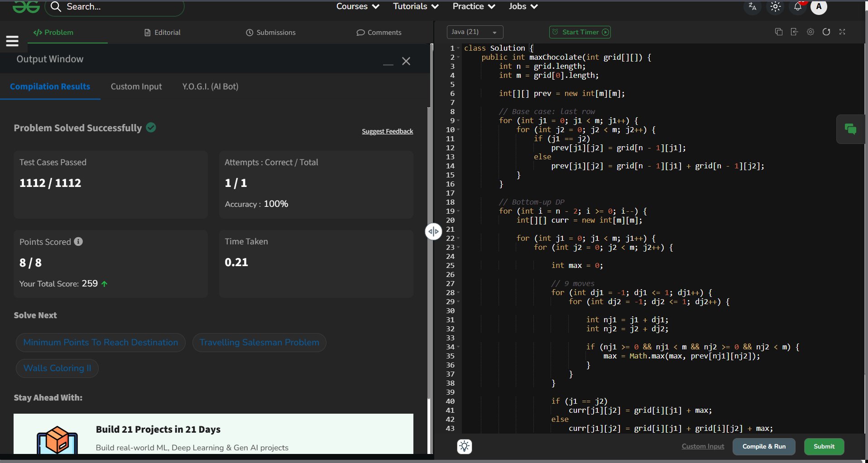The height and width of the screenshot is (463, 868).
Task: Click the notification bell icon
Action: coord(797,7)
